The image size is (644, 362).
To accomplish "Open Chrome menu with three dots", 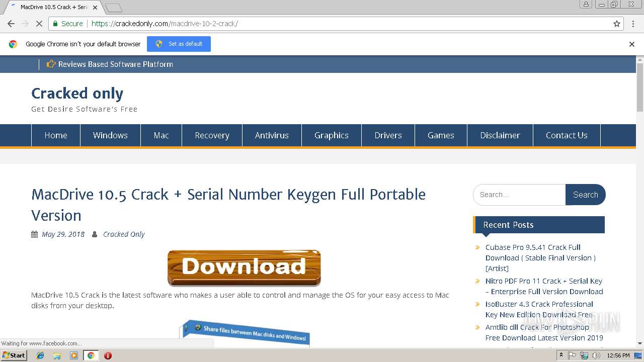I will click(x=633, y=24).
